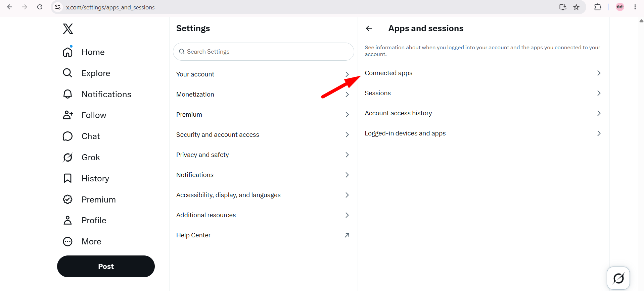
Task: Expand Privacy and safety chevron
Action: tap(347, 155)
